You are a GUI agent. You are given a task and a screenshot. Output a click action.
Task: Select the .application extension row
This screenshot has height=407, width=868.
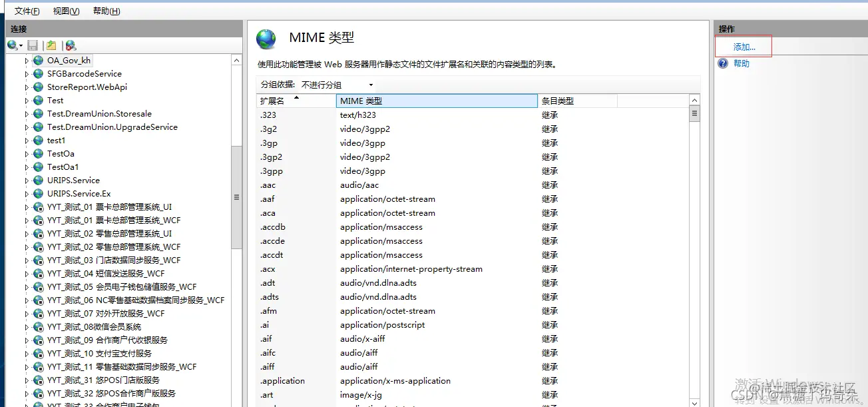pos(473,380)
